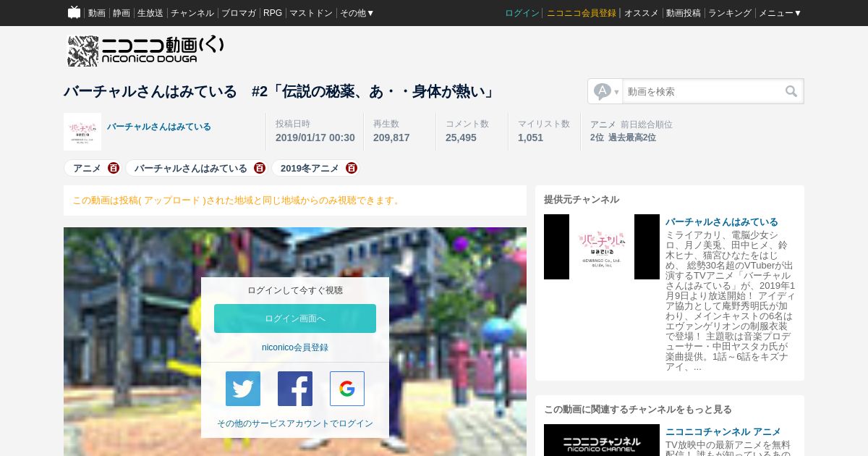Open the RPG menu item

point(273,13)
